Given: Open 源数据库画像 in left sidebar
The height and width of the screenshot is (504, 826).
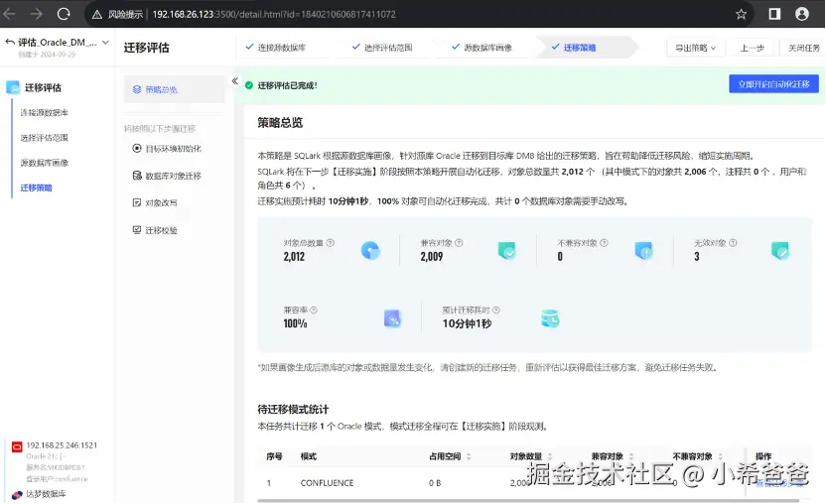Looking at the screenshot, I should pos(45,163).
